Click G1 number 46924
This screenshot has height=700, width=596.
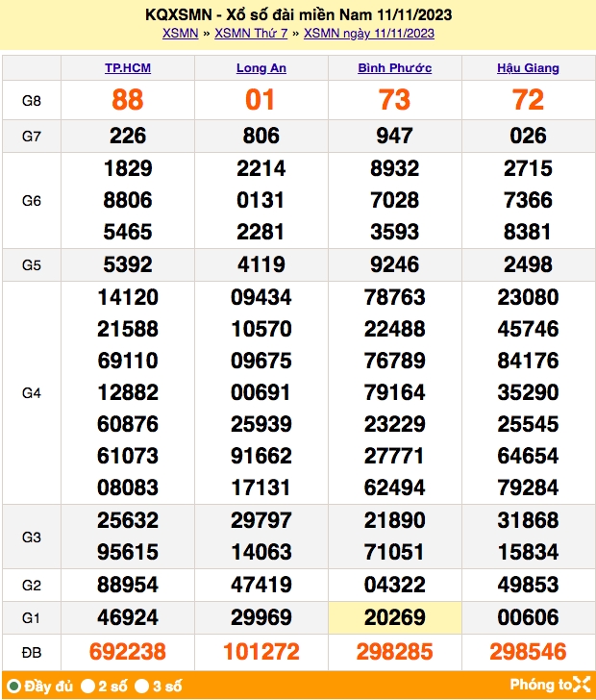tap(128, 618)
